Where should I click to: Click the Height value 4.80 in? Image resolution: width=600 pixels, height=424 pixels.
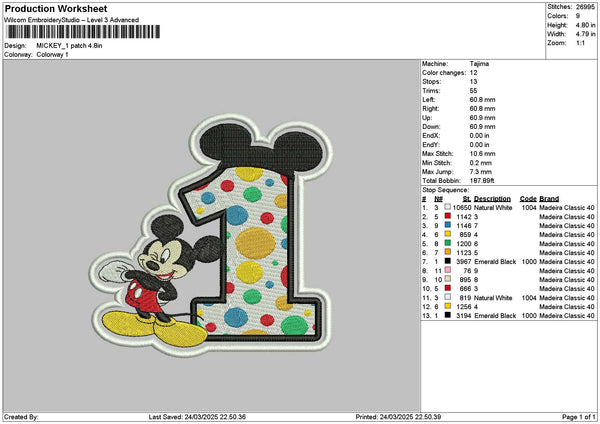[x=585, y=25]
